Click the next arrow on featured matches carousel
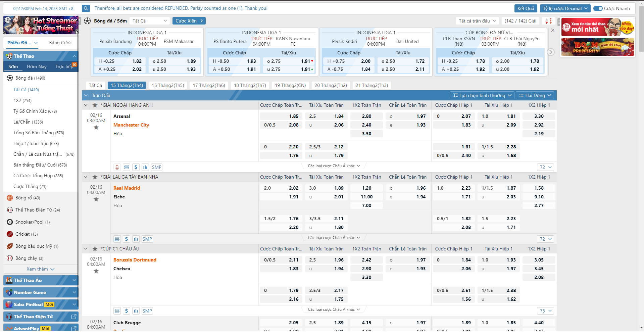 coord(550,52)
